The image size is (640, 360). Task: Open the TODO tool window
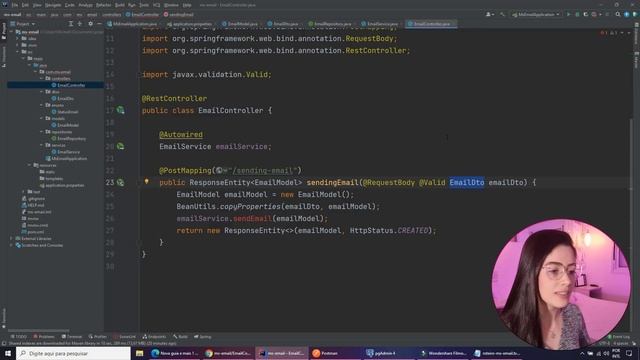18,337
